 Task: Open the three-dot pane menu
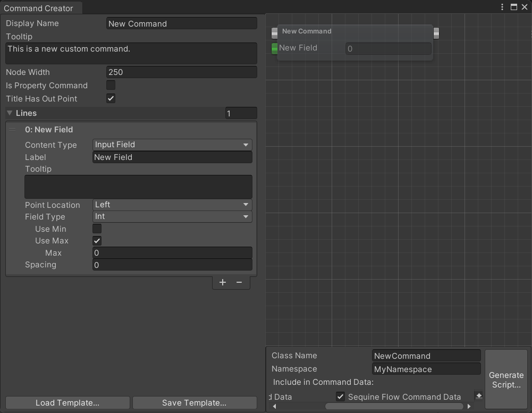(x=501, y=7)
